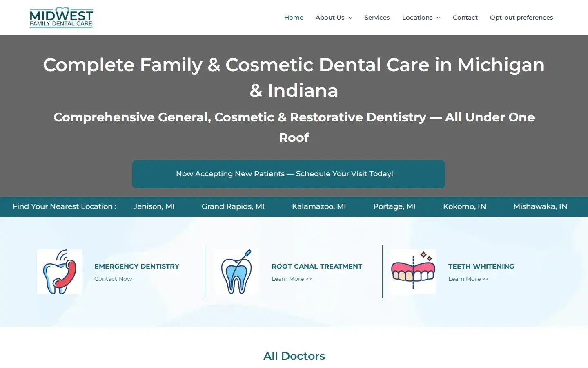Image resolution: width=588 pixels, height=368 pixels.
Task: Click Learn More under Teeth Whitening
Action: pos(468,279)
